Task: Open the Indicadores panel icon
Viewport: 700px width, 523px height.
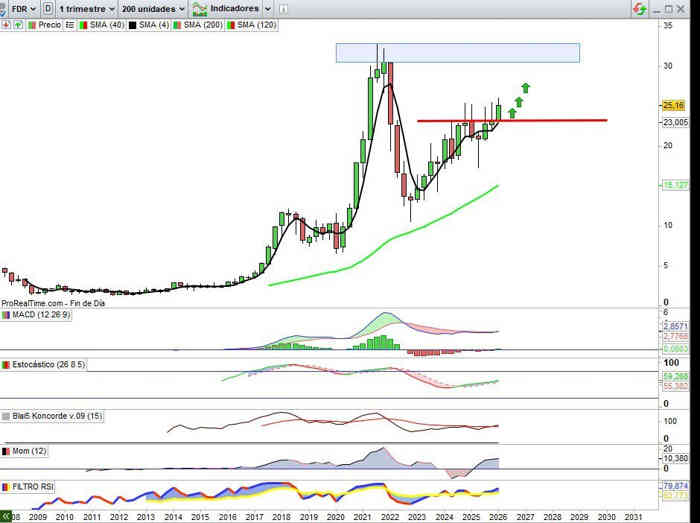Action: pyautogui.click(x=199, y=8)
